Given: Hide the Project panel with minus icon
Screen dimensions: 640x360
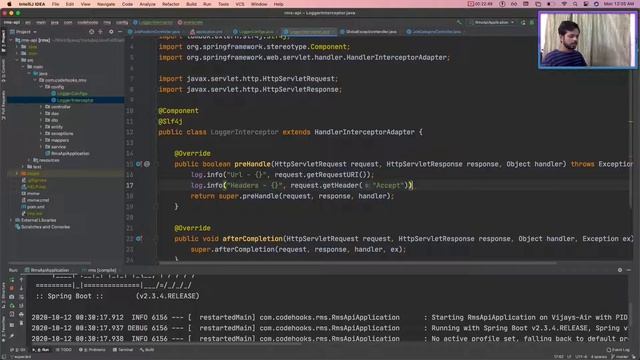Looking at the screenshot, I should click(x=120, y=31).
